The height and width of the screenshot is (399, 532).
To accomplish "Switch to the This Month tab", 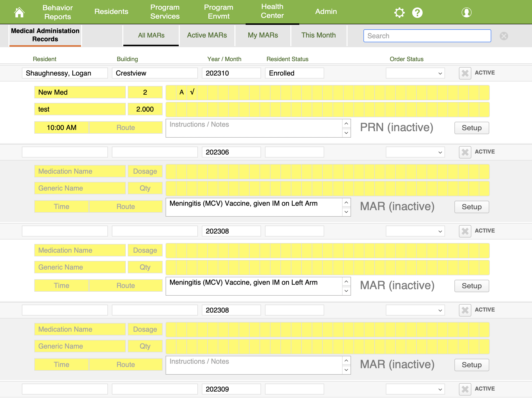I will pyautogui.click(x=319, y=35).
